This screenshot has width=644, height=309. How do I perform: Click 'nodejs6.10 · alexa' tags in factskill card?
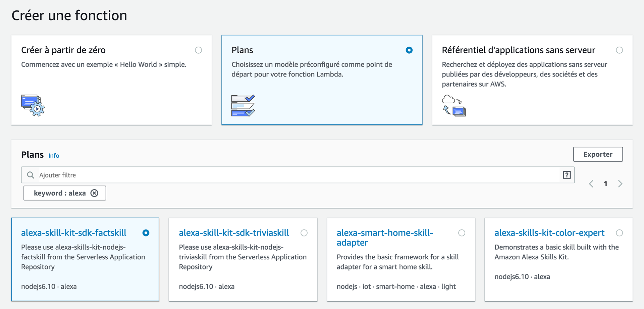49,287
